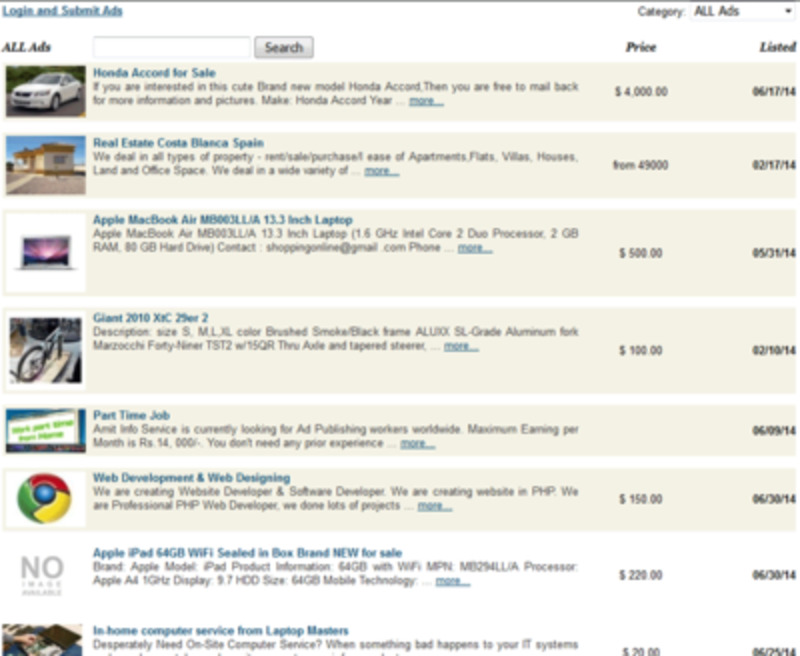The image size is (800, 656).
Task: Select the 02/17/14 listed date
Action: pyautogui.click(x=774, y=165)
